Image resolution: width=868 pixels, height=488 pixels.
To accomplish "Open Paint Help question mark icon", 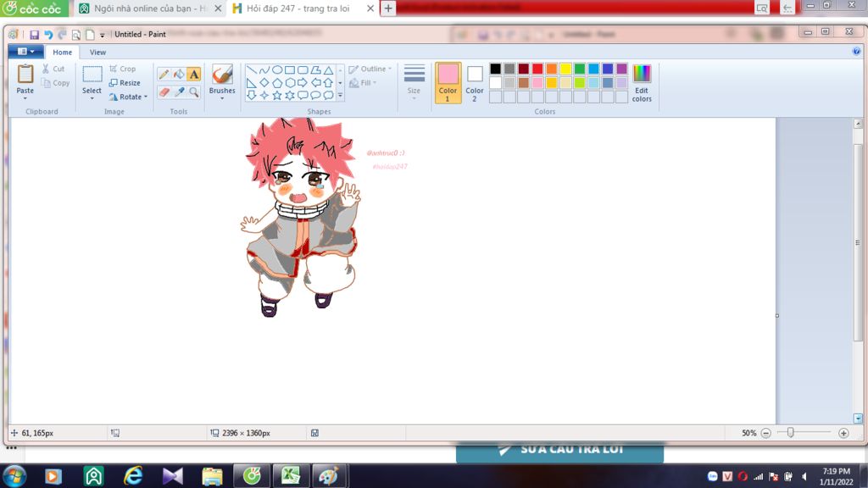I will [856, 52].
